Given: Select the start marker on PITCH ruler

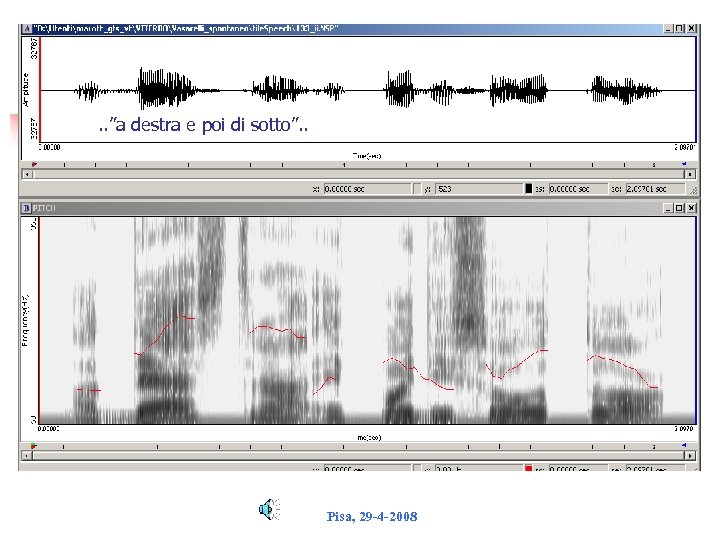Looking at the screenshot, I should click(34, 445).
